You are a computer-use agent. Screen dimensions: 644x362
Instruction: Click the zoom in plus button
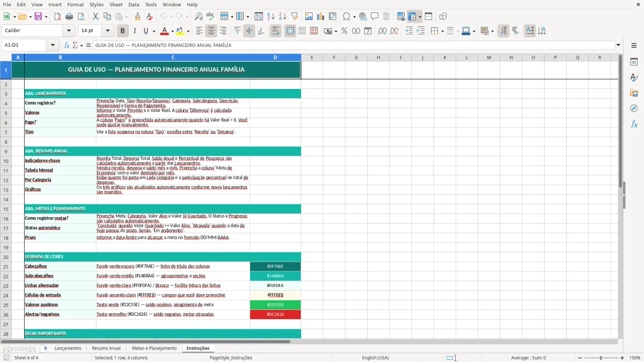pyautogui.click(x=623, y=358)
